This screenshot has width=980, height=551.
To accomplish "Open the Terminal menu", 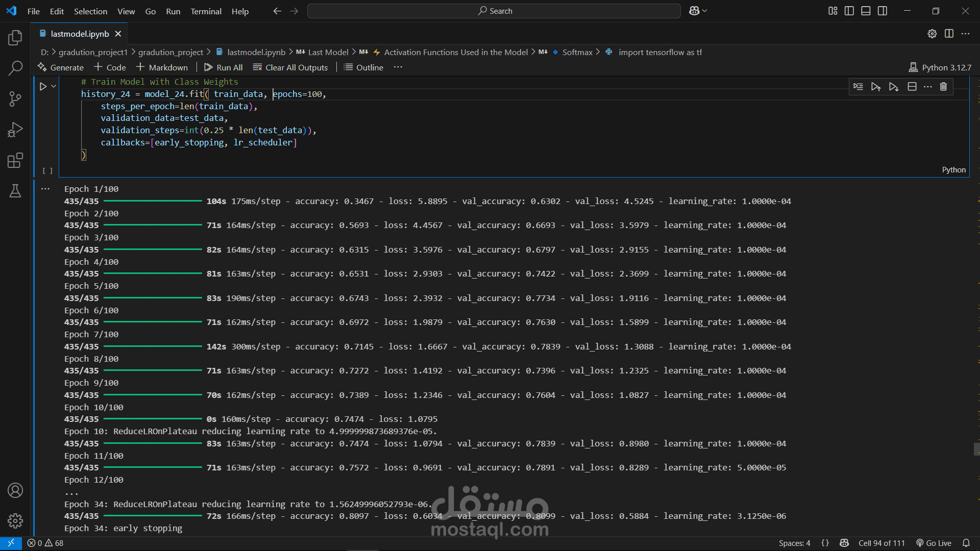I will [x=206, y=11].
